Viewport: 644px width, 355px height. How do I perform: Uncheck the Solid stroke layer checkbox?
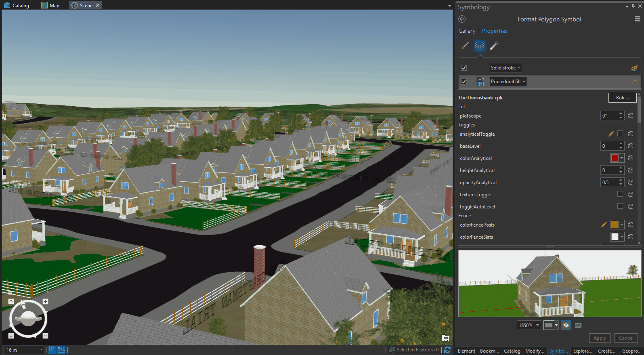click(464, 68)
